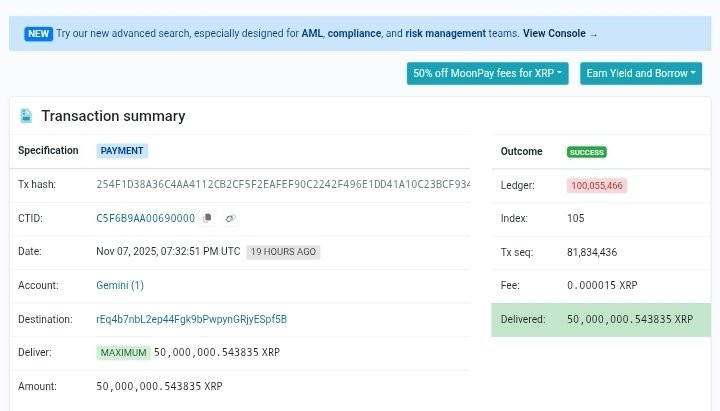Click the MAXIMUM deliver badge
720x411 pixels.
[x=124, y=353]
